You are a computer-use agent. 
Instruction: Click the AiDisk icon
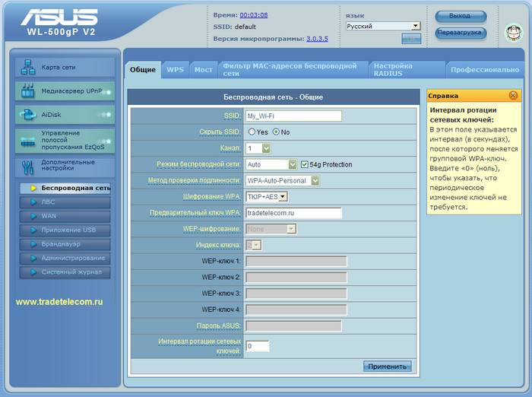coord(28,116)
